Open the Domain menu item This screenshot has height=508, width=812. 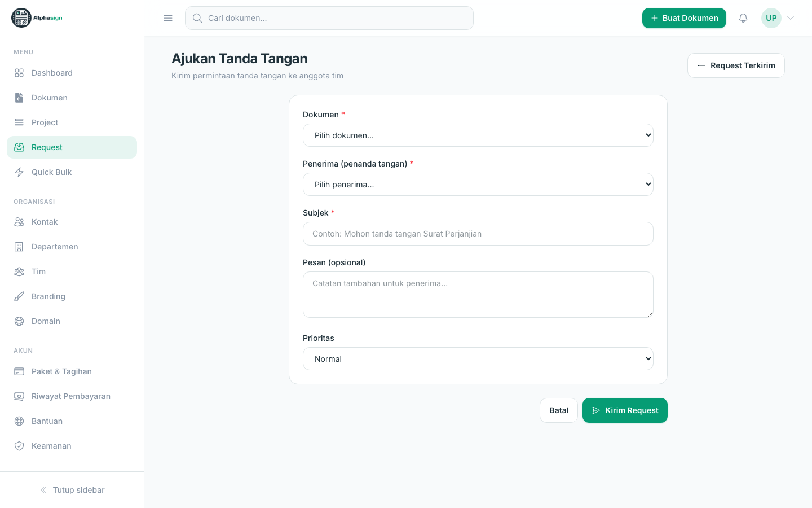coord(72,321)
